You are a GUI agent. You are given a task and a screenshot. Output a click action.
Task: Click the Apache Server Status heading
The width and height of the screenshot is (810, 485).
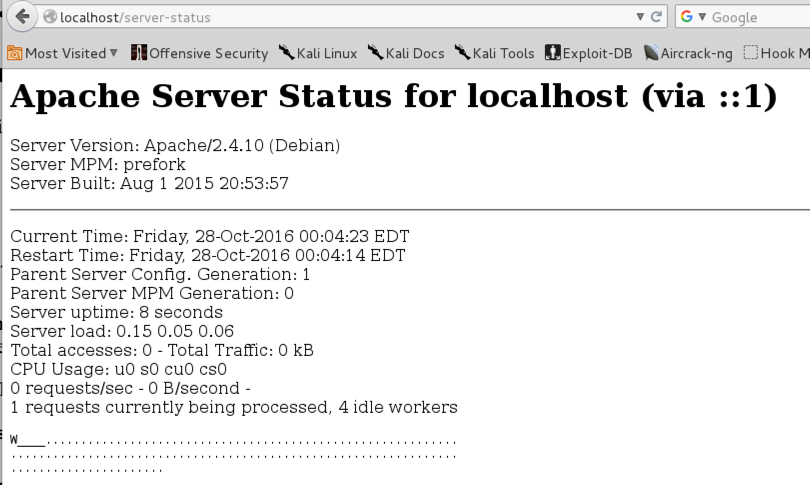(x=394, y=96)
